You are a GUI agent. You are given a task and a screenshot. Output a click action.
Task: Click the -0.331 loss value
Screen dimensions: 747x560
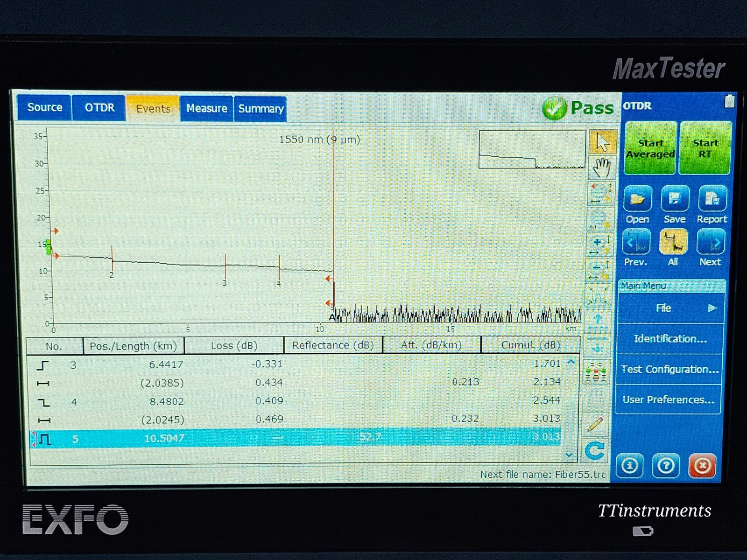pos(267,364)
